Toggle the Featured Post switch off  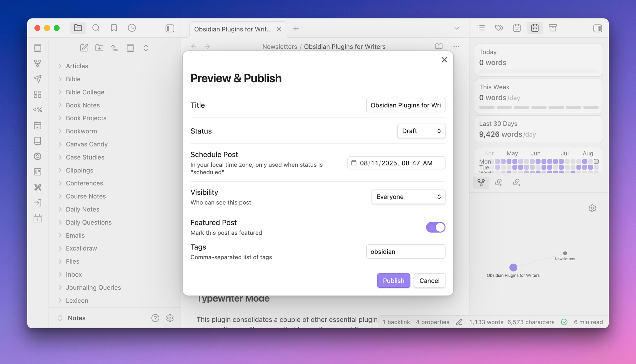click(435, 227)
